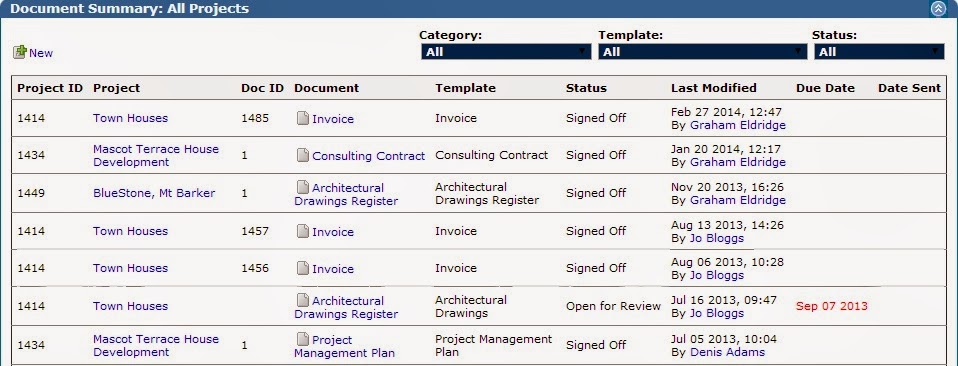Sort by the Last Modified column header
This screenshot has height=366, width=958.
(714, 88)
